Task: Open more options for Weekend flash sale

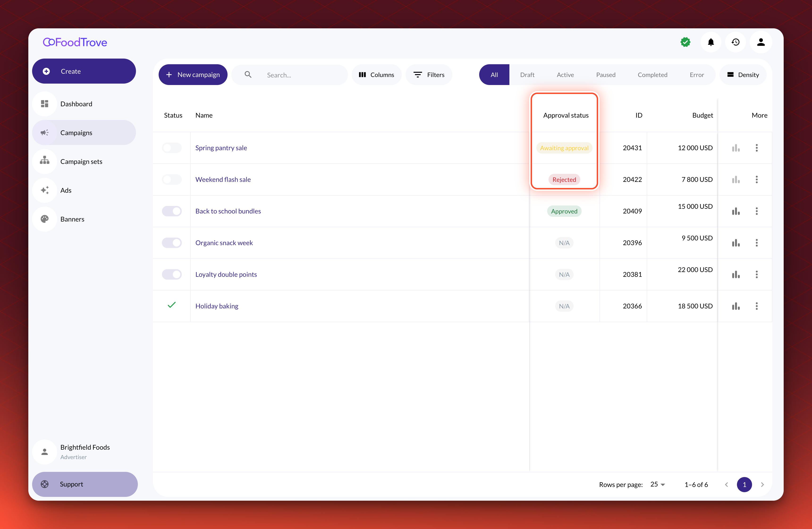Action: coord(756,179)
